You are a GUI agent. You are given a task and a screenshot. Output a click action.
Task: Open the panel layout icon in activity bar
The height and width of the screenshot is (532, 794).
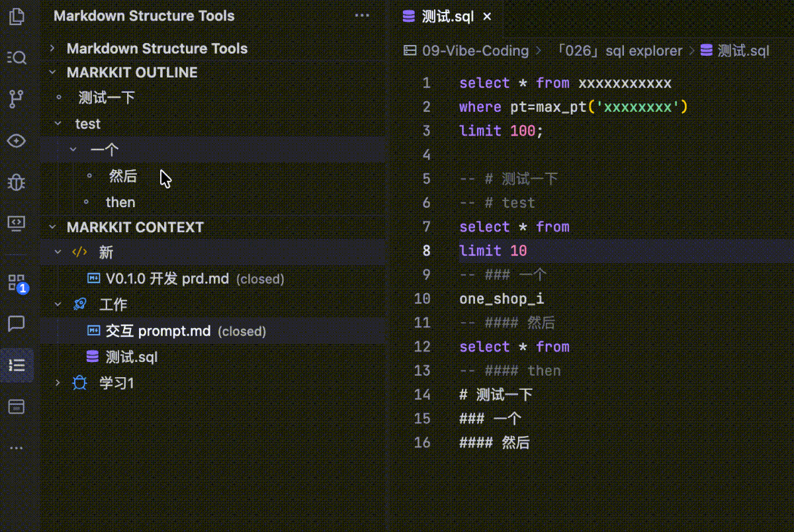[17, 406]
